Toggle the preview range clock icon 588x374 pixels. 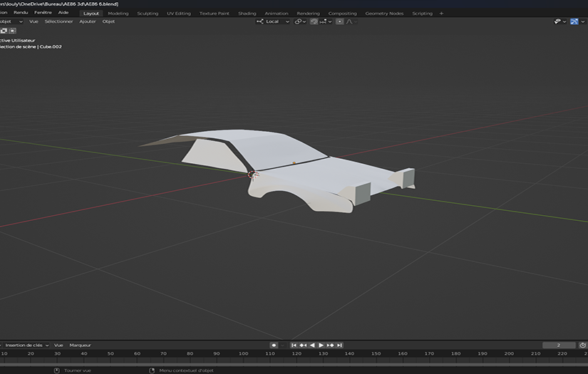click(583, 345)
